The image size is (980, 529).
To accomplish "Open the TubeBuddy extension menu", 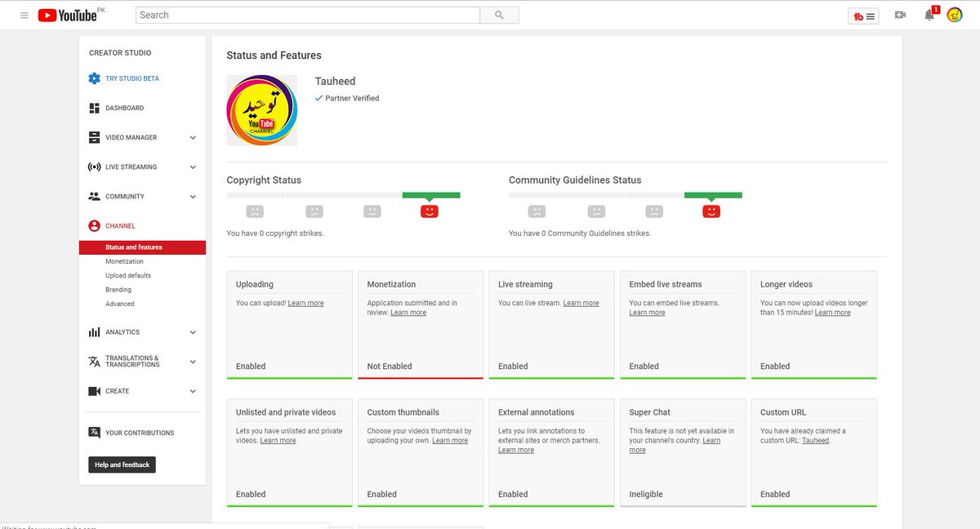I will pos(863,16).
